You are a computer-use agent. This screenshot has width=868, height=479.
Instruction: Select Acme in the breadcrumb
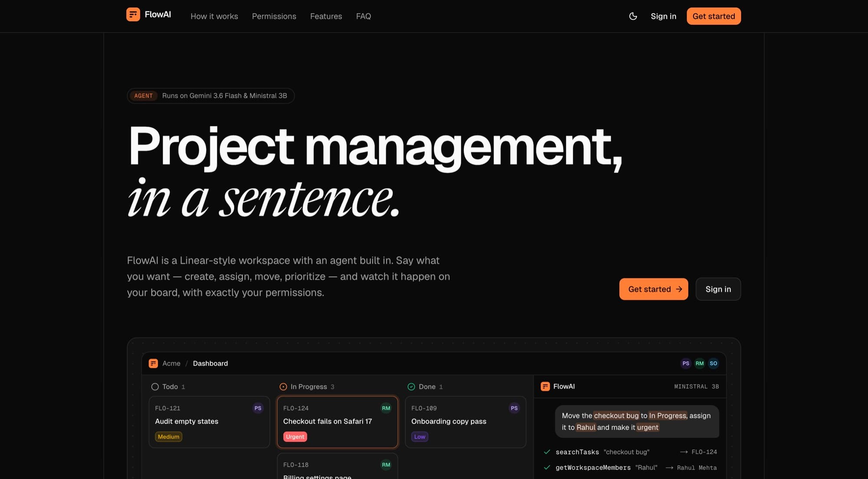point(171,363)
